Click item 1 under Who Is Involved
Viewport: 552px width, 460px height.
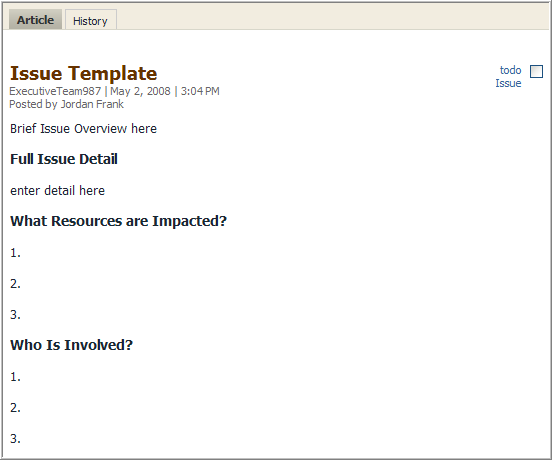coord(15,377)
